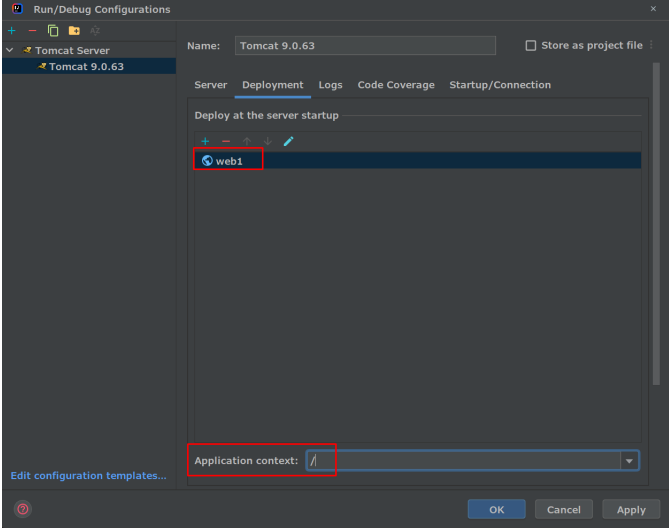Apply the configuration changes
Viewport: 669px width, 528px height.
click(631, 509)
